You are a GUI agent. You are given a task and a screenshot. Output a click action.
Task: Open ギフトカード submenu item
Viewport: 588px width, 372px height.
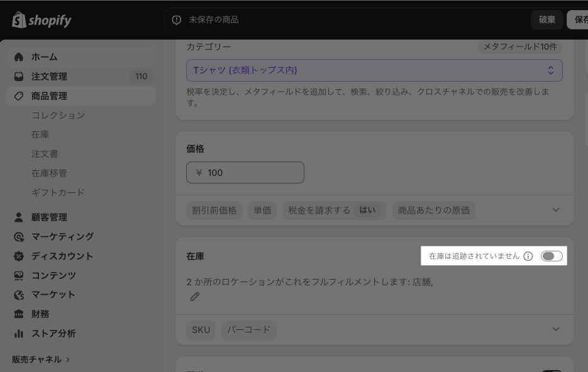[58, 192]
